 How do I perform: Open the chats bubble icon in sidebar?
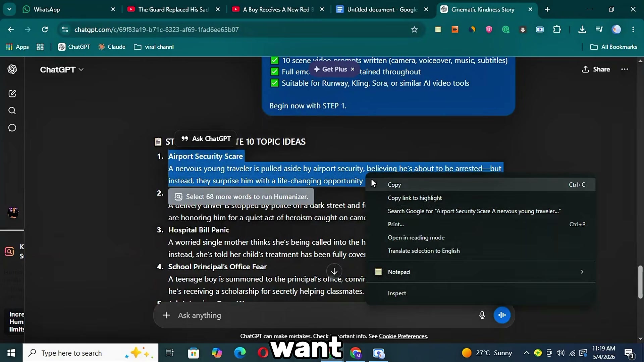pyautogui.click(x=12, y=128)
